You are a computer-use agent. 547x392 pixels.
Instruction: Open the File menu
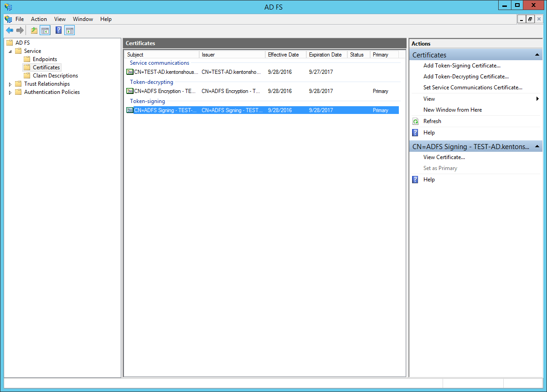(20, 19)
